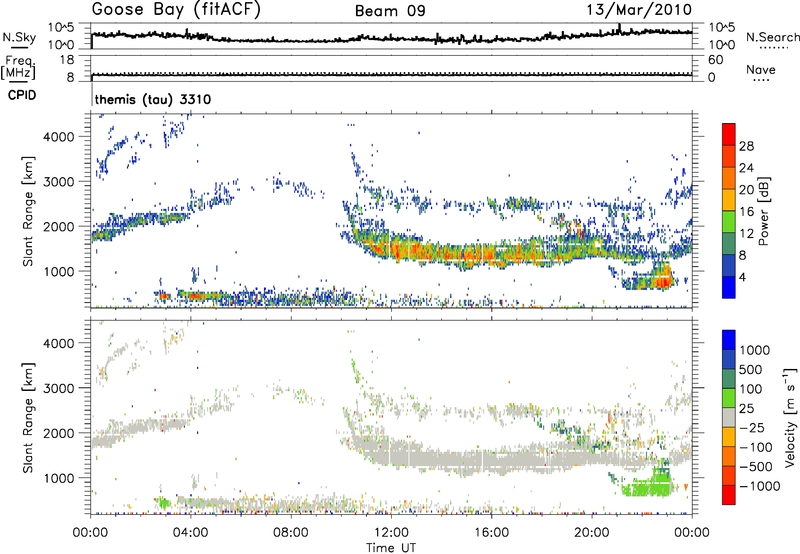
Task: Pick the bright blue bottom Power colorbar segment
Action: pyautogui.click(x=729, y=287)
